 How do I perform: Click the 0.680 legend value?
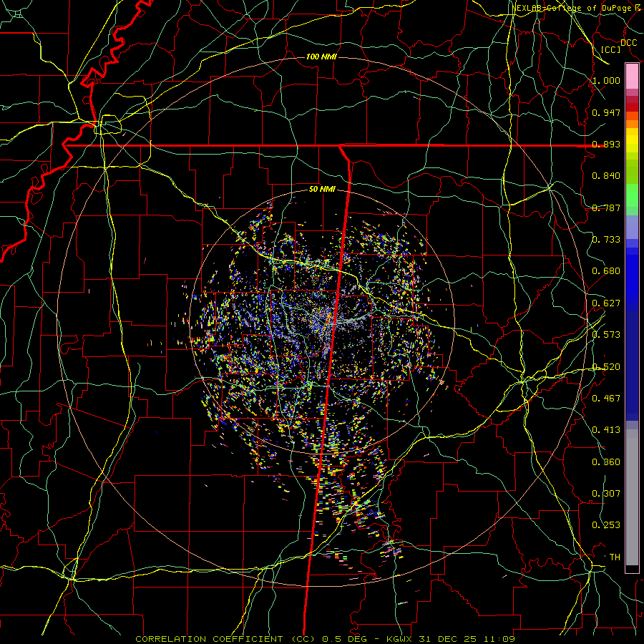(606, 271)
